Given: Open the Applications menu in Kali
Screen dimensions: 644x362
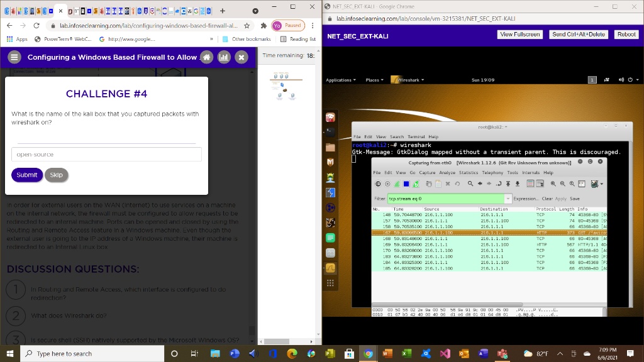Looking at the screenshot, I should pos(338,80).
